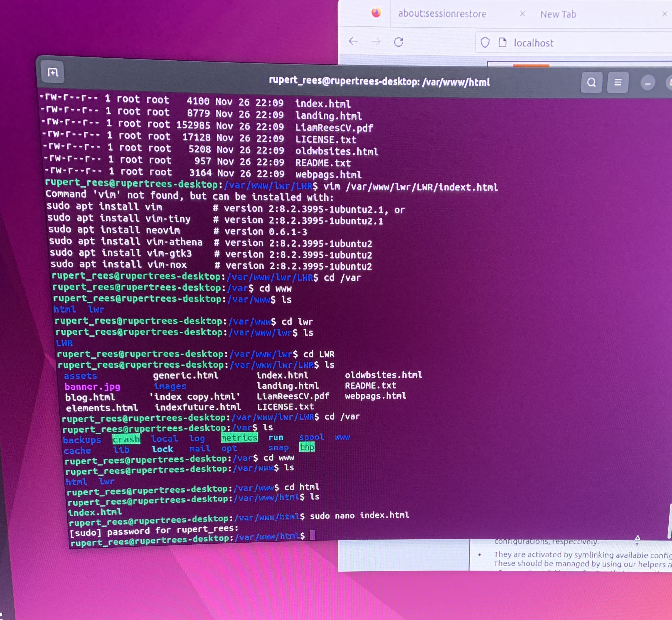Screen dimensions: 672x620
Task: Close the about:sessionrestore tab
Action: pyautogui.click(x=522, y=14)
